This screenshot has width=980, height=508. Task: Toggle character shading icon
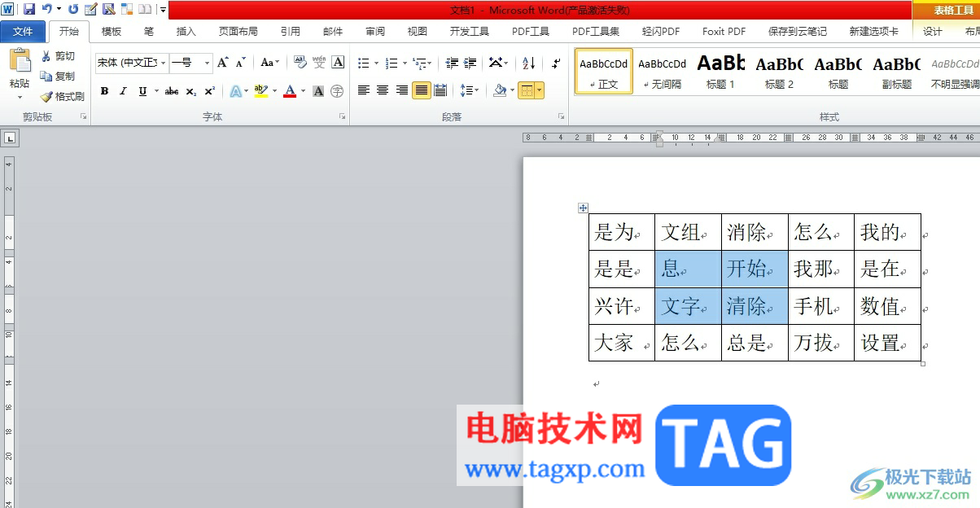coord(318,91)
